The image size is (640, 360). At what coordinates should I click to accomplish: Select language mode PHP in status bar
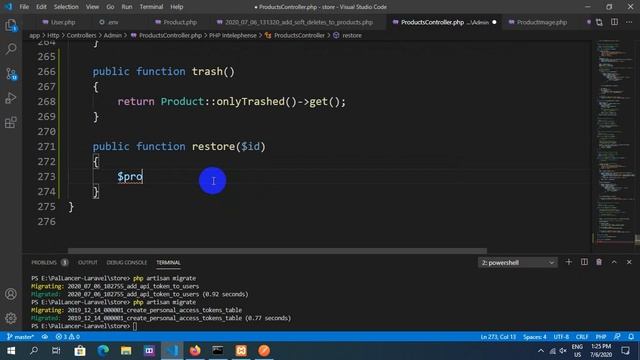[x=601, y=337]
